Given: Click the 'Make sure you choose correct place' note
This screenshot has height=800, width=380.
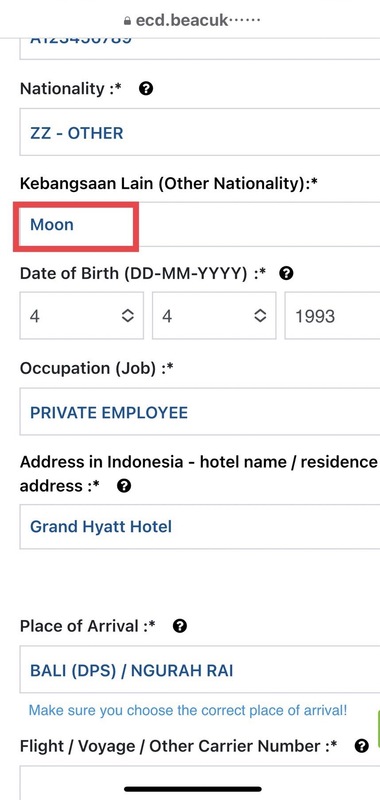Looking at the screenshot, I should (188, 710).
